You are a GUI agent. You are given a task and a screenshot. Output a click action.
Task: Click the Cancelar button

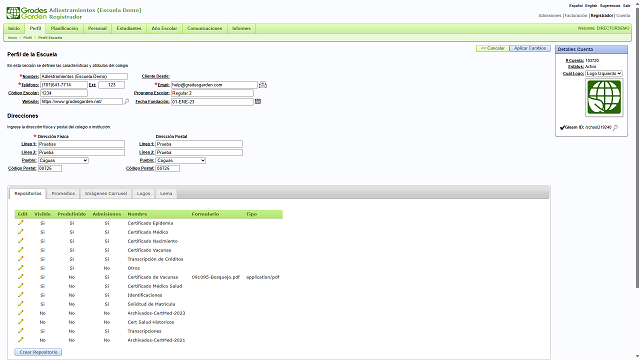493,48
